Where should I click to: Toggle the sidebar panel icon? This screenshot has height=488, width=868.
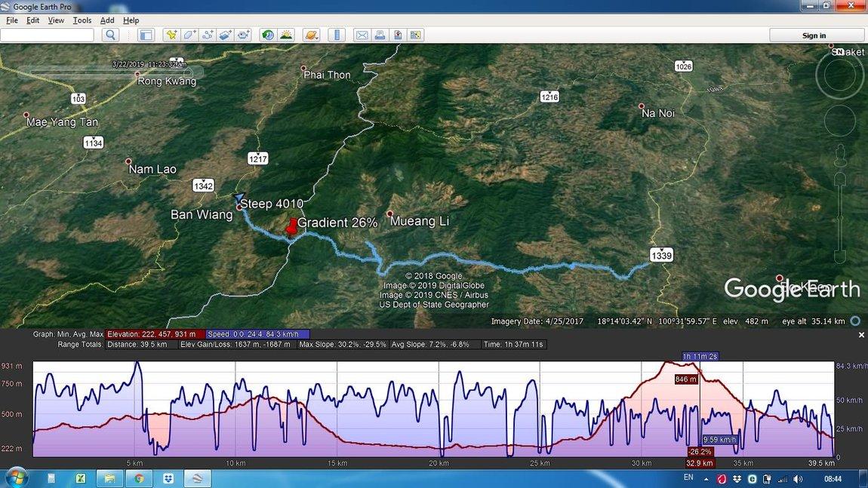pos(146,35)
